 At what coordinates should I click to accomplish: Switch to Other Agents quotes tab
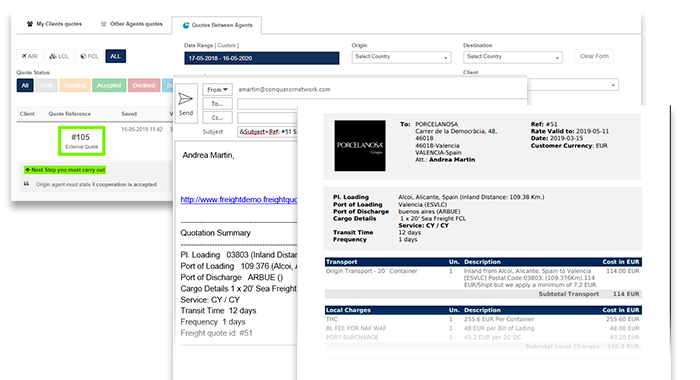[x=131, y=24]
